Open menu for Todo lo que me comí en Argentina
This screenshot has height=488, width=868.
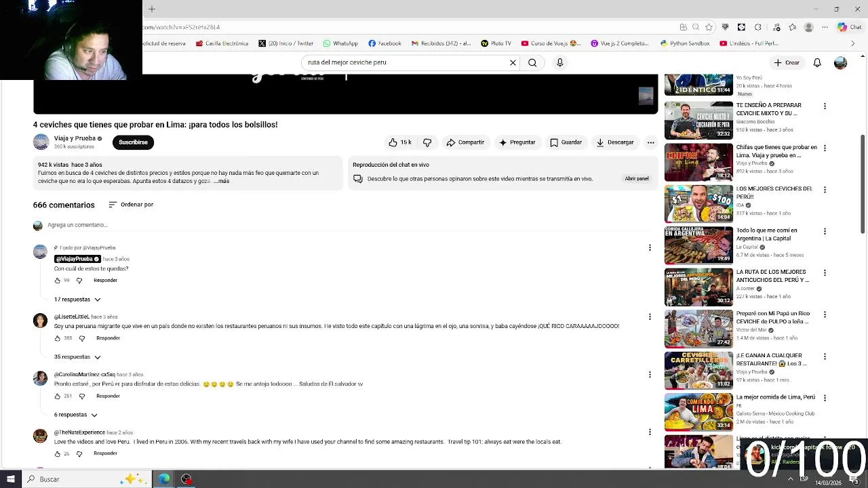pyautogui.click(x=825, y=231)
